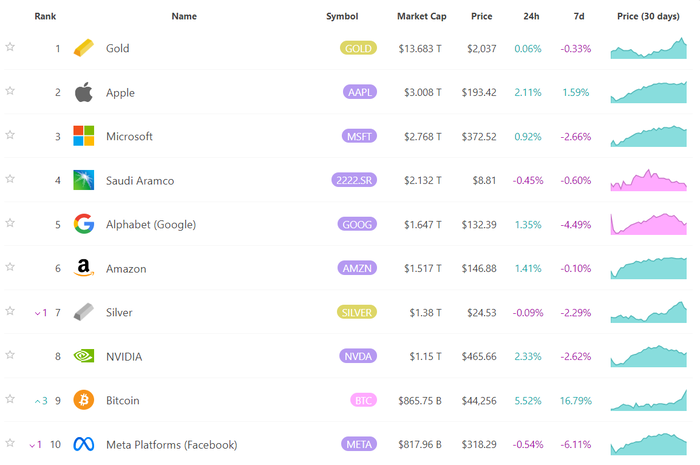Open the Saudi Aramco link

tap(140, 180)
